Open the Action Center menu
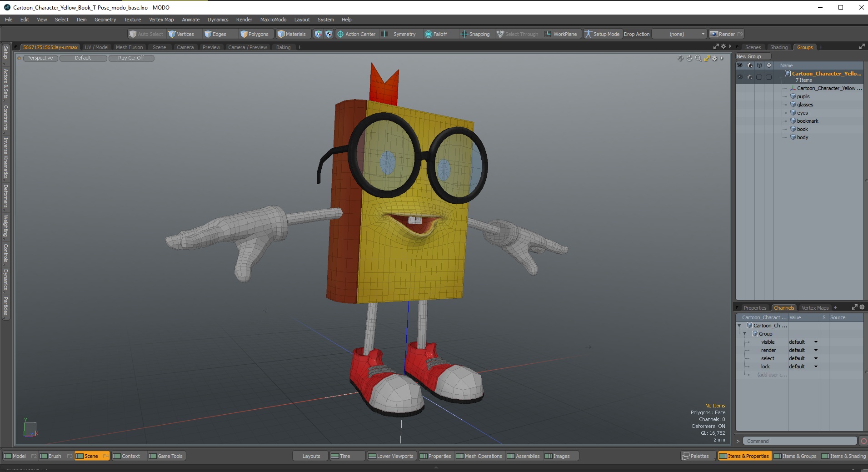The image size is (868, 472). [x=356, y=34]
